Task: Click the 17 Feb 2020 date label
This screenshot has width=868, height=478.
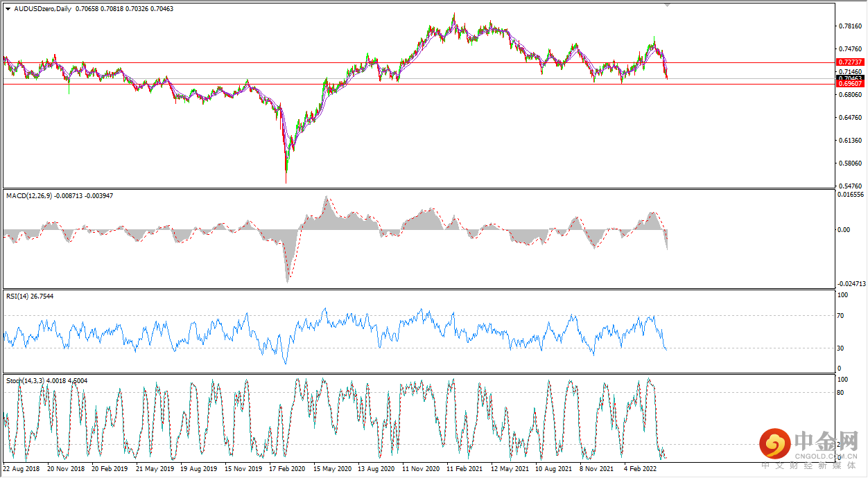Action: (286, 469)
